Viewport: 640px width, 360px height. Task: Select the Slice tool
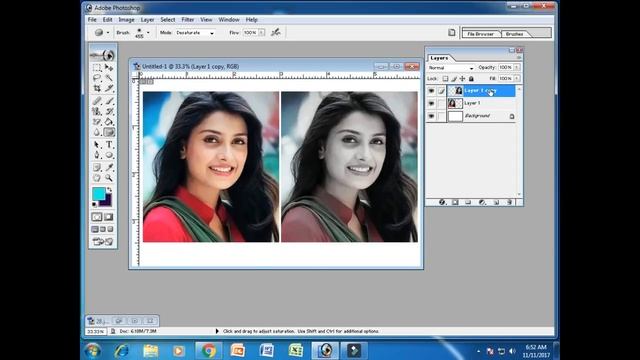click(109, 88)
